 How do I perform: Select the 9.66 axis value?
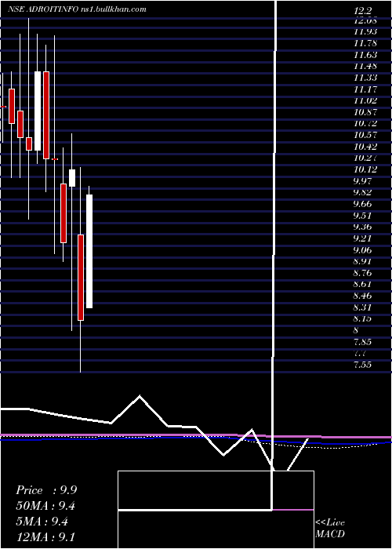pos(362,204)
